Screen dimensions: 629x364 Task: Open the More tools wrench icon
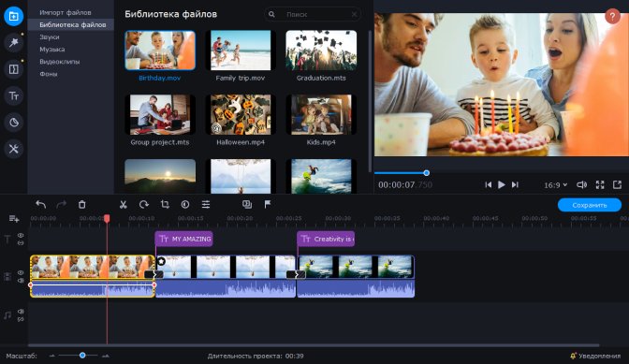coord(14,149)
